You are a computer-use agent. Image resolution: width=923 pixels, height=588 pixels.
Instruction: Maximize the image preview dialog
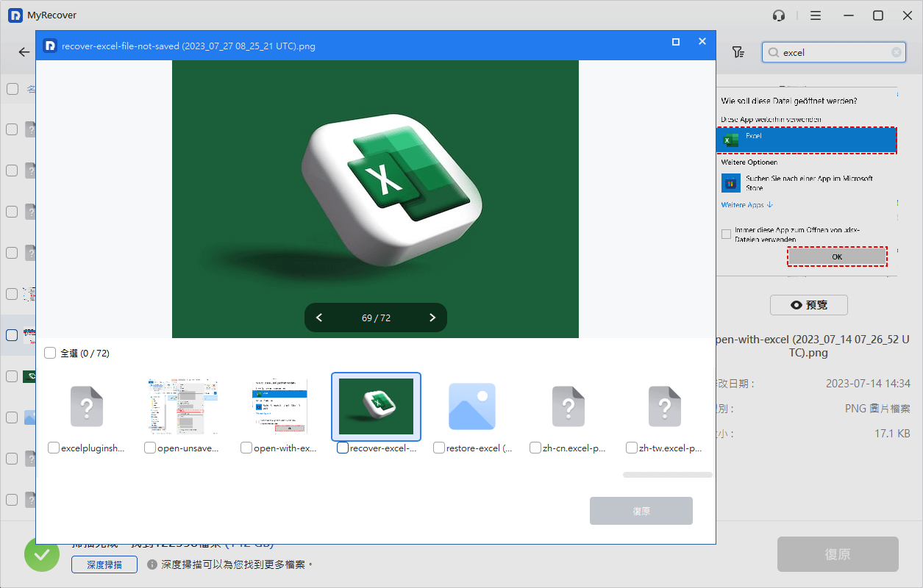click(x=676, y=42)
